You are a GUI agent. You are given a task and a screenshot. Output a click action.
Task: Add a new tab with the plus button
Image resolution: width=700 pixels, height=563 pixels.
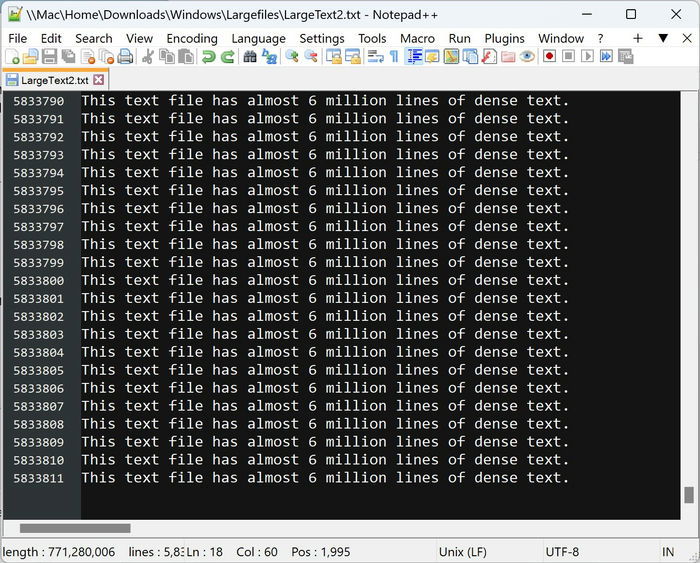point(638,38)
